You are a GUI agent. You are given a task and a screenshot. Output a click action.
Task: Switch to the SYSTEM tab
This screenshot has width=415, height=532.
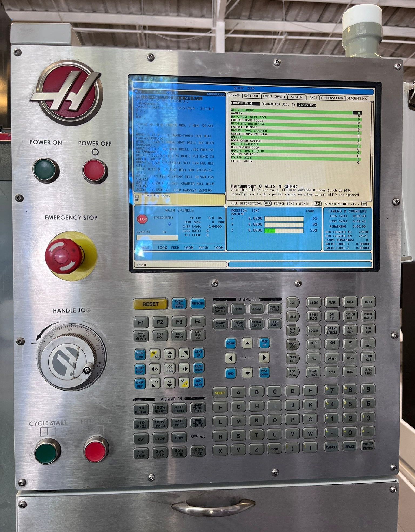(297, 97)
